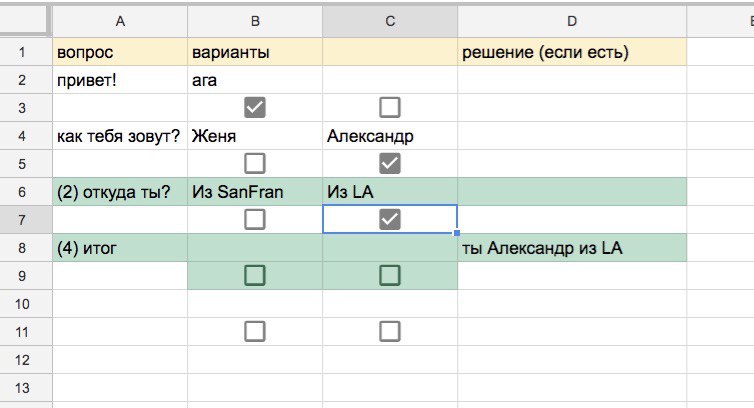Uncheck the checkbox under "Александр"
Image resolution: width=754 pixels, height=408 pixels.
(x=390, y=163)
